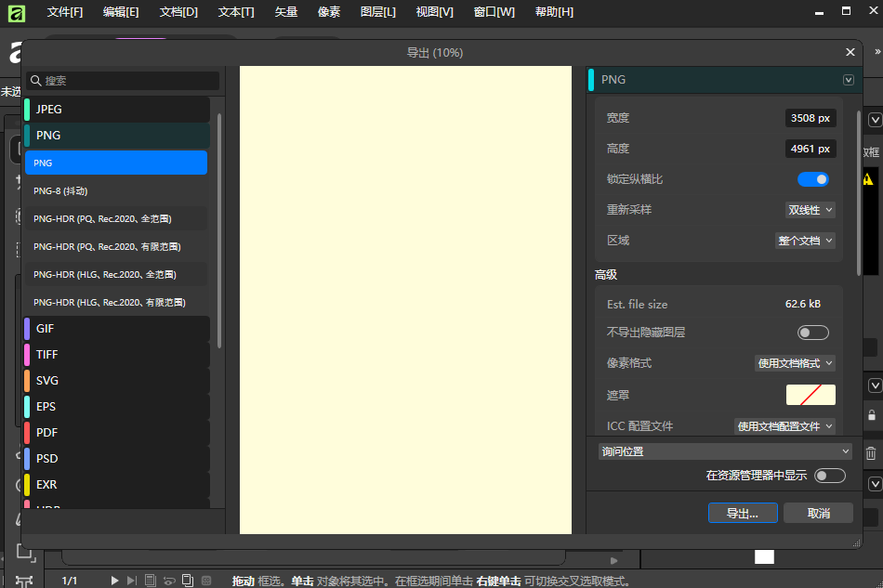Viewport: 883px width, 588px height.
Task: Open the ICC 配置文件 dropdown
Action: tap(784, 426)
